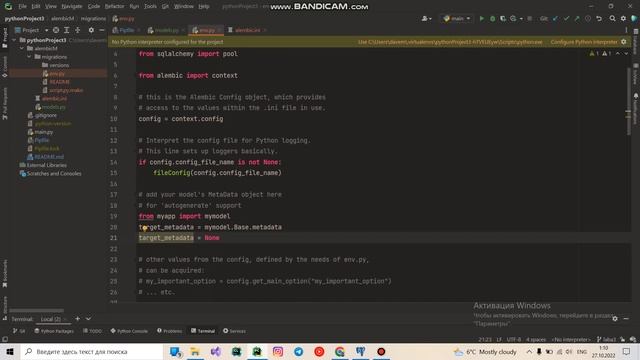The height and width of the screenshot is (360, 640).
Task: Add a new terminal session tab
Action: pos(78,319)
